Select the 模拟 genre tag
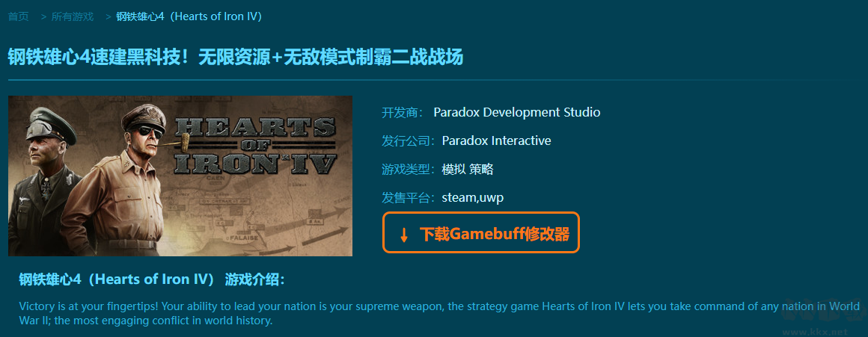The image size is (868, 337). (453, 170)
